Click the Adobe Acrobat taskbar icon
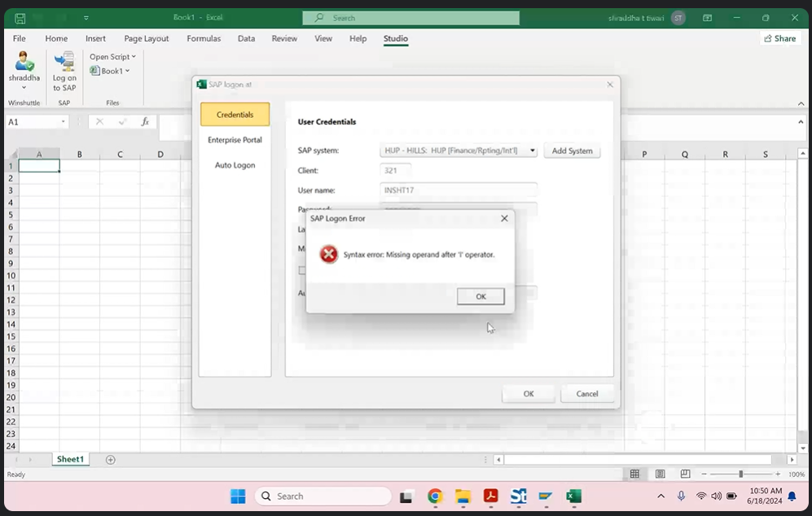 click(490, 496)
